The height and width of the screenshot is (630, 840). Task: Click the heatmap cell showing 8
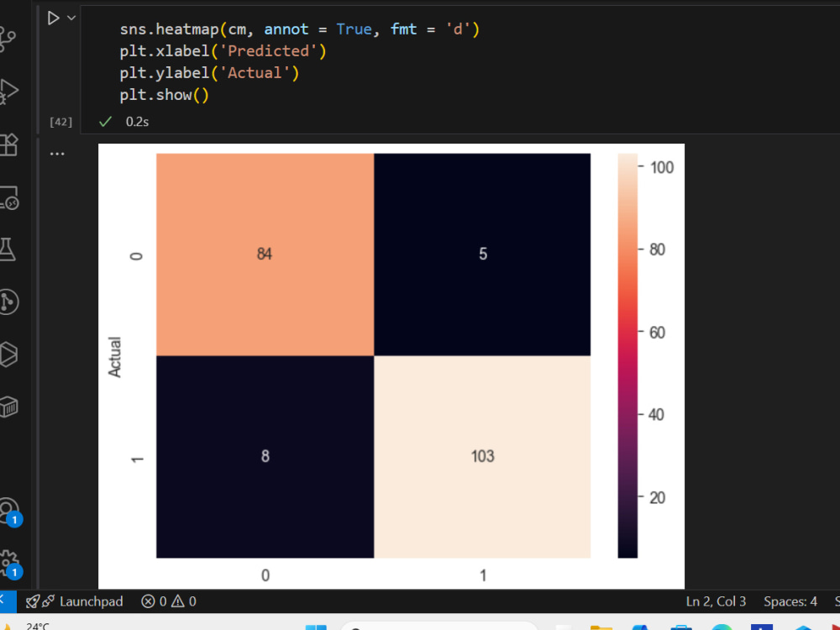[265, 456]
